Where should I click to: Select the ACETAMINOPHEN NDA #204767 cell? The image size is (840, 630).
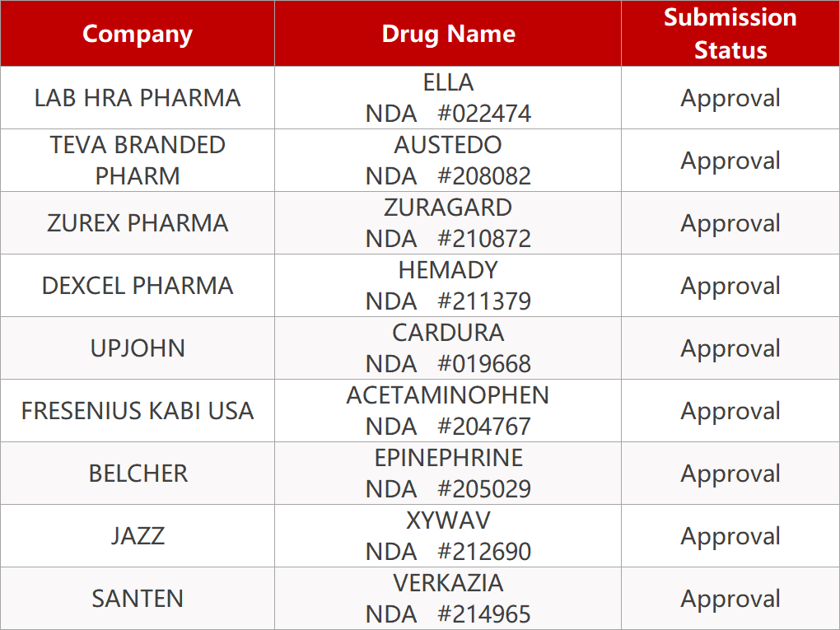(448, 411)
